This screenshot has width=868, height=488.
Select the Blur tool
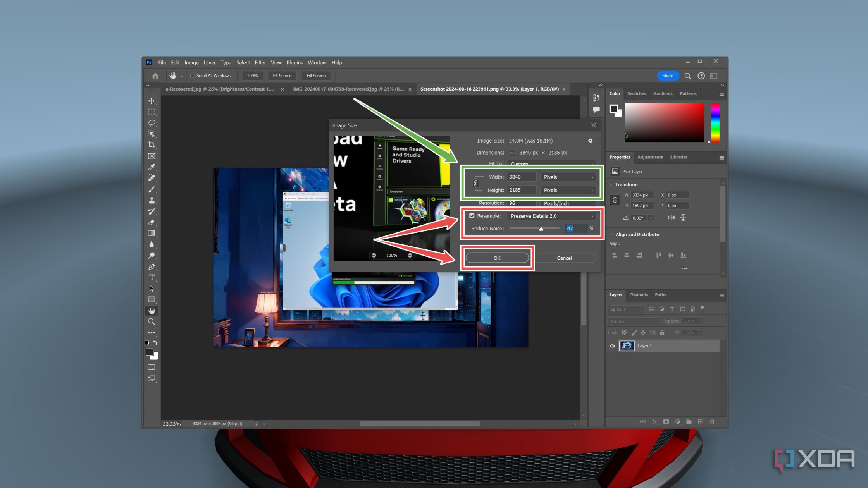[x=152, y=244]
